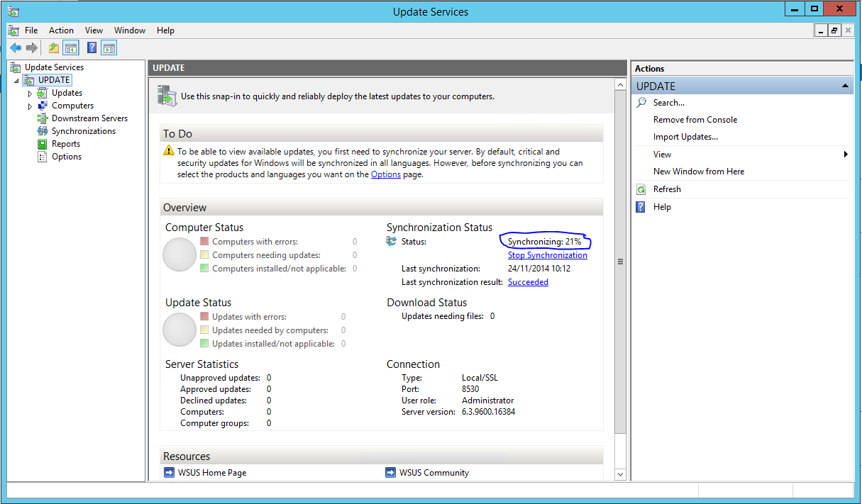
Task: Click the WSUS Home Page arrow icon
Action: [x=169, y=472]
